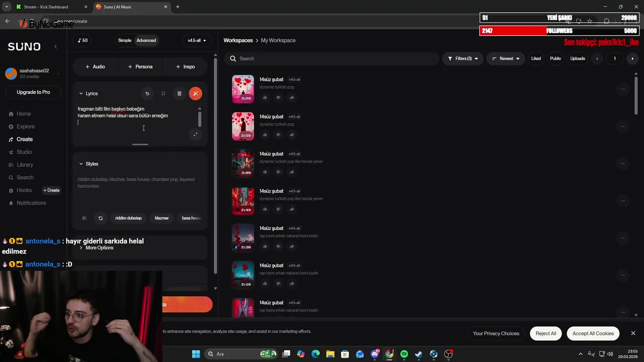
Task: Focus the workspace Search field
Action: (x=332, y=59)
